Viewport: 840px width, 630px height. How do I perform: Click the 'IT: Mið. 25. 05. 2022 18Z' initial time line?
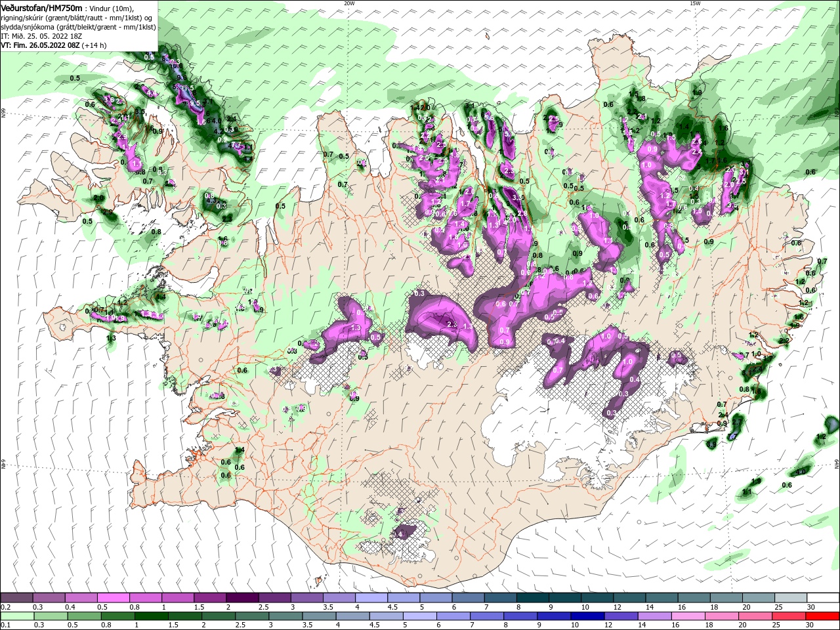(43, 36)
